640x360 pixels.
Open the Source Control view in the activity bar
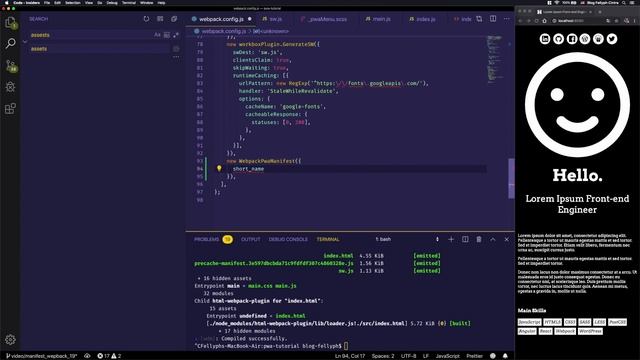[x=11, y=66]
